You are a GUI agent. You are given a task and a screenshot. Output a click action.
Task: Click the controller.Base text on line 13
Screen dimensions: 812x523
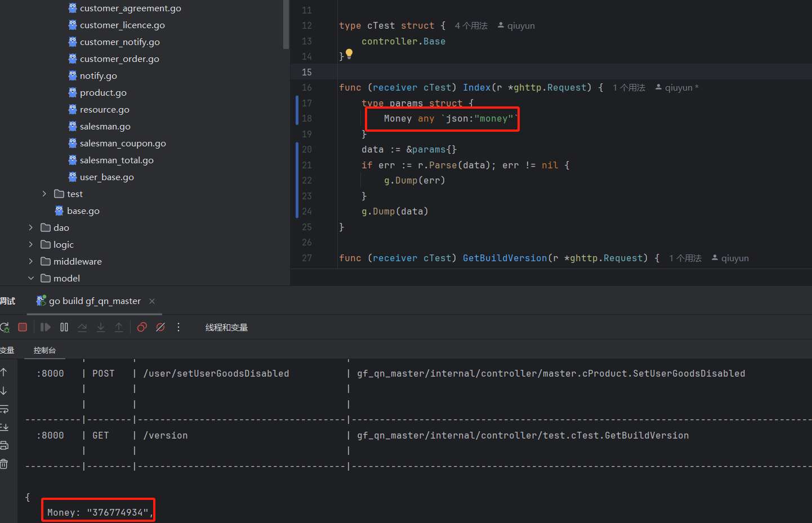(403, 41)
